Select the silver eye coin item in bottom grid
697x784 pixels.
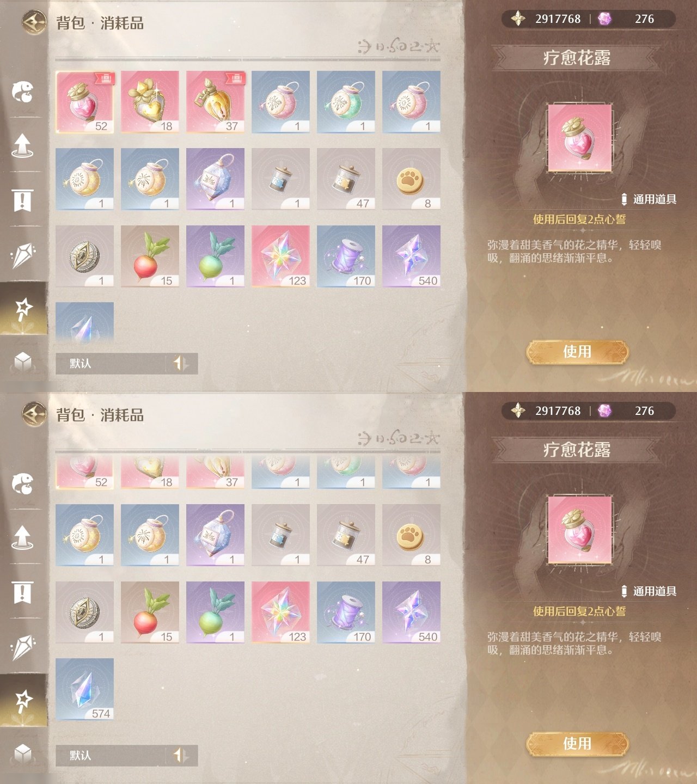pyautogui.click(x=84, y=612)
